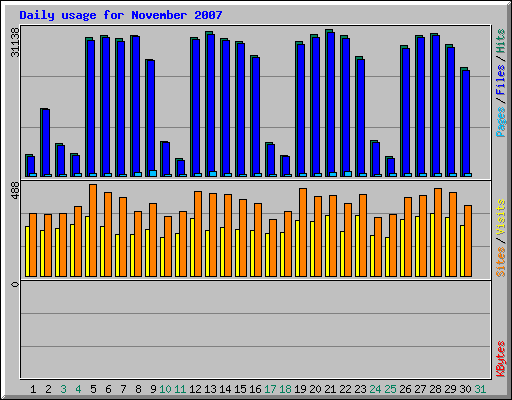512x400 pixels.
Task: Click the Hits legend label
Action: [501, 41]
